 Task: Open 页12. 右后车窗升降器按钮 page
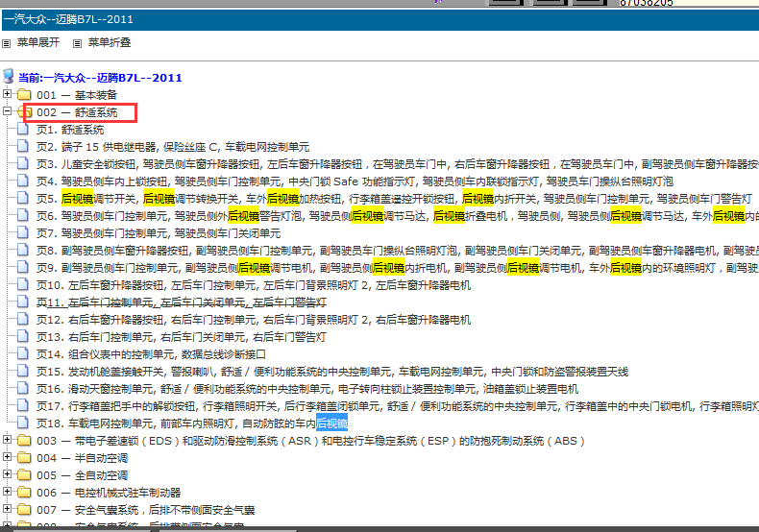tap(254, 320)
